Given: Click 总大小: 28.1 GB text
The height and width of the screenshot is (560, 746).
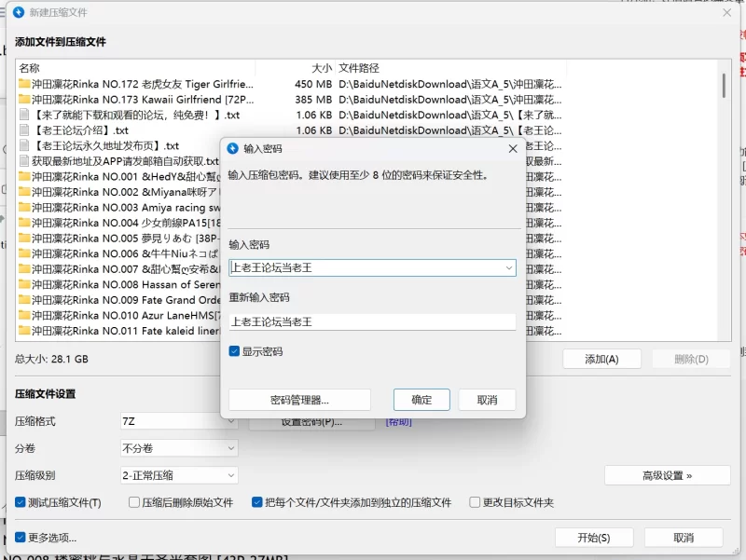Looking at the screenshot, I should coord(51,359).
